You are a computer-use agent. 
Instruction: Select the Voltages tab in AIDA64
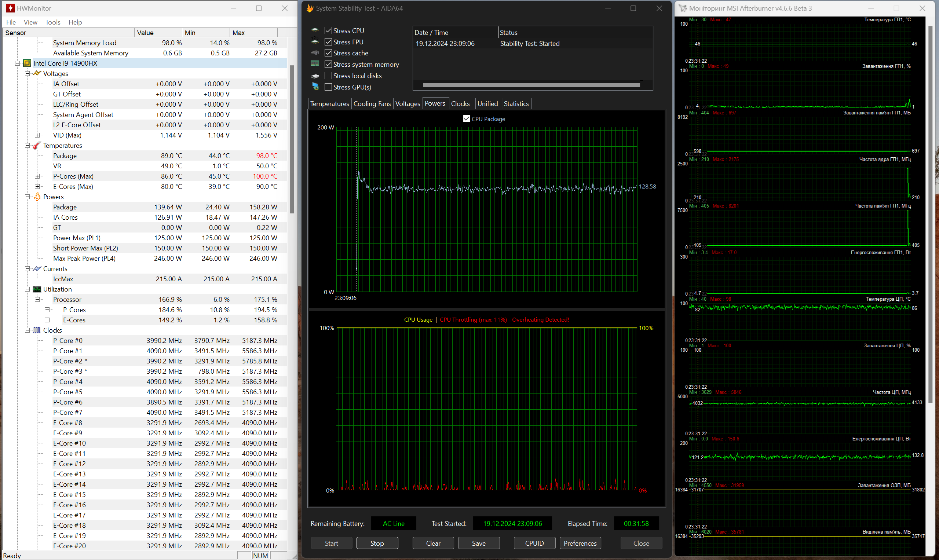(408, 103)
